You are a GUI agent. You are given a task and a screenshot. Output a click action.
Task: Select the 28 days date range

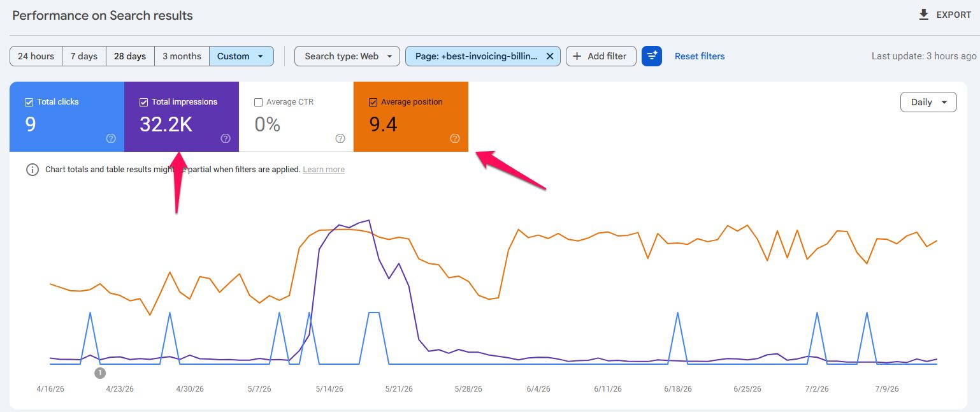tap(130, 56)
